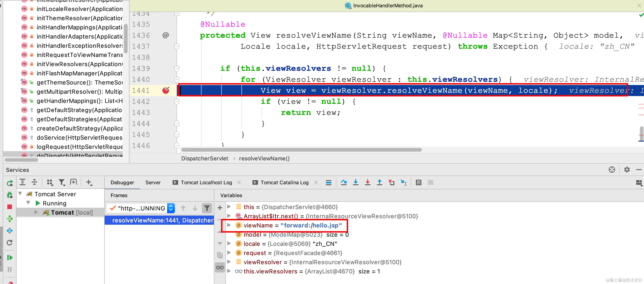Collapse the Tomcat Server tree node

tap(20, 194)
